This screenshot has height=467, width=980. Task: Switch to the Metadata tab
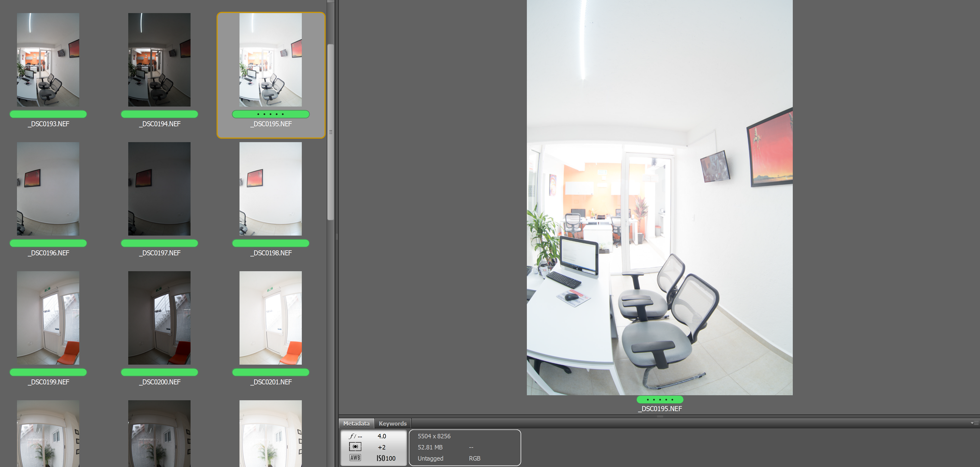pos(356,423)
